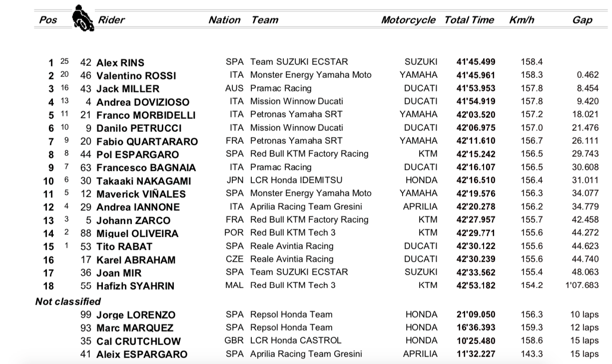Click Jorge LORENZO's total time 21'09.050

pyautogui.click(x=476, y=315)
